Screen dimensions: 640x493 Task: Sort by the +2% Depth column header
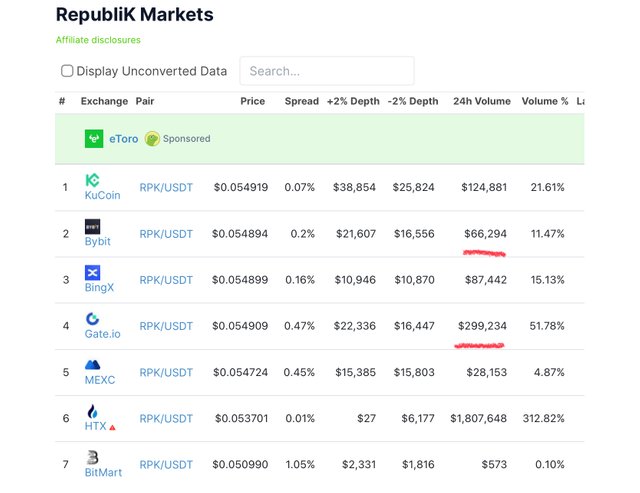click(353, 101)
